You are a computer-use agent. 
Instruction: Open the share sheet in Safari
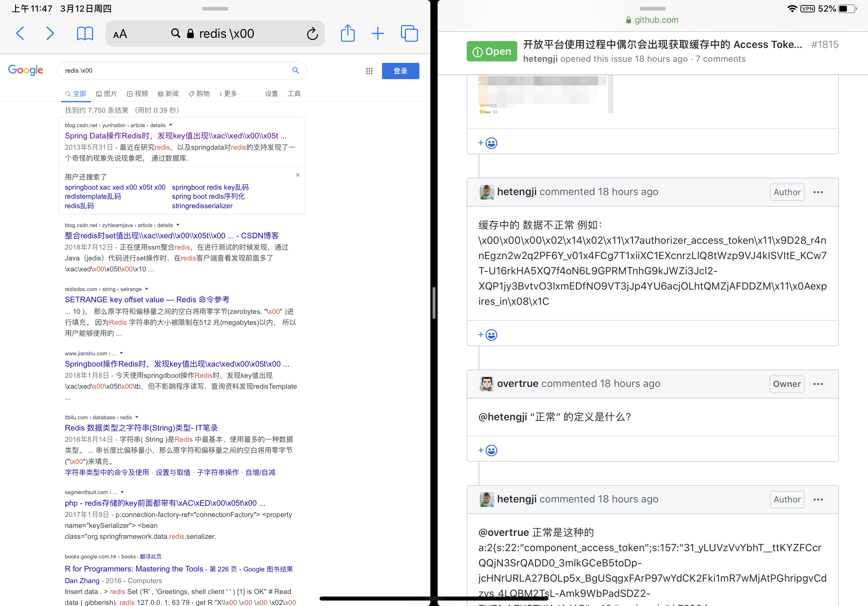[x=347, y=33]
